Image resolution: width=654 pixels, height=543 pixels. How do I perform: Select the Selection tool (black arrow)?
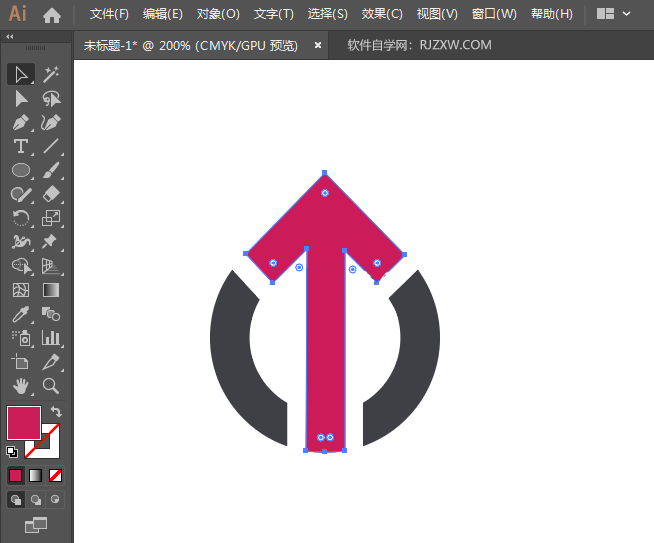click(x=21, y=75)
